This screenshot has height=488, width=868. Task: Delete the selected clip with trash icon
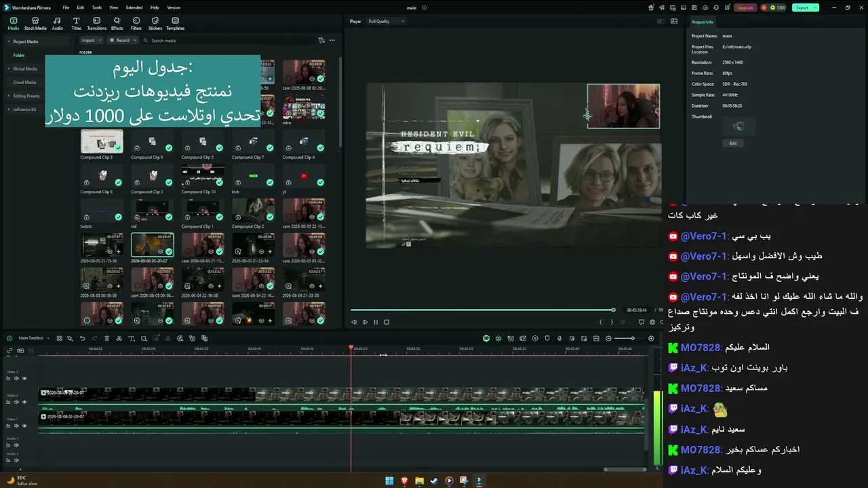coord(106,338)
